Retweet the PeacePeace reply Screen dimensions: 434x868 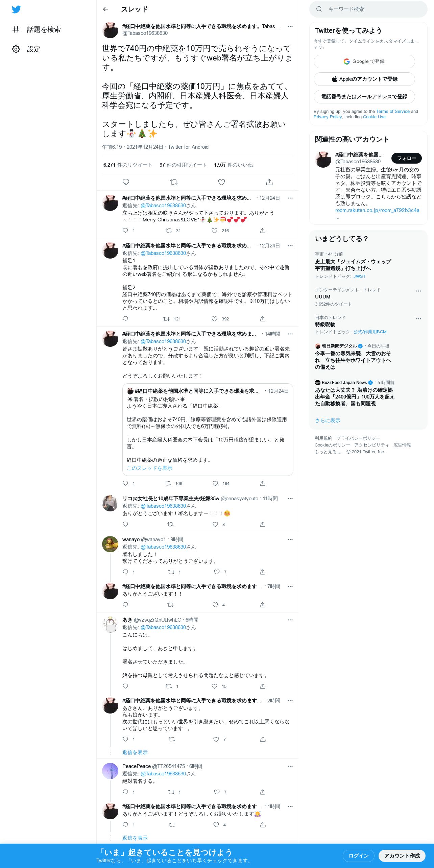(x=171, y=792)
